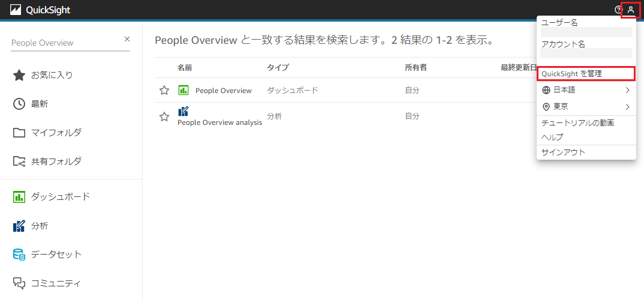
Task: Click the QuickSight title text
Action: (48, 10)
